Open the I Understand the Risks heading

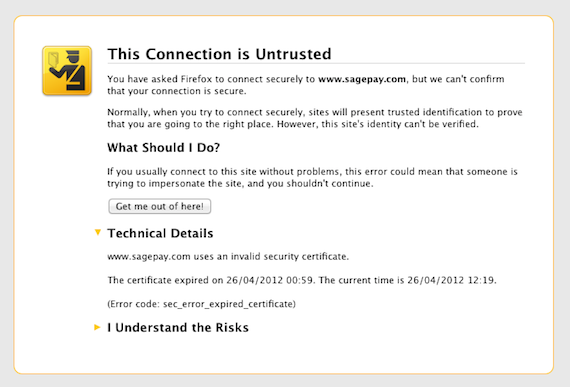pyautogui.click(x=178, y=327)
